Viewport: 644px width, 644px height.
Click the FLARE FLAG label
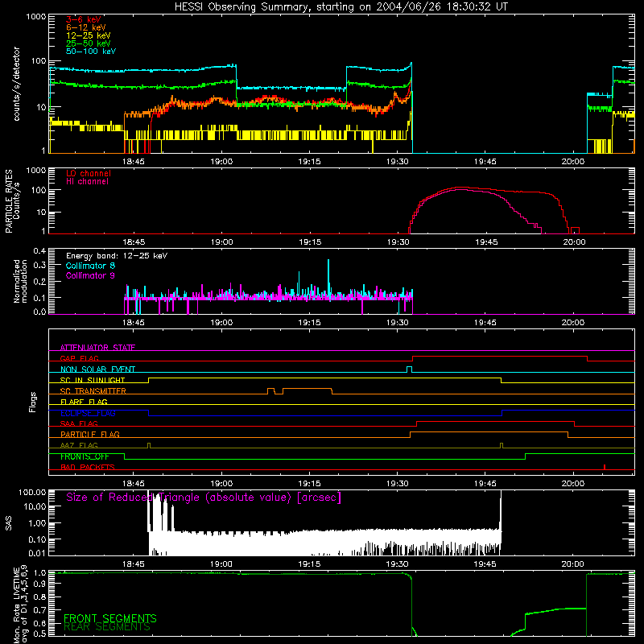click(x=84, y=402)
